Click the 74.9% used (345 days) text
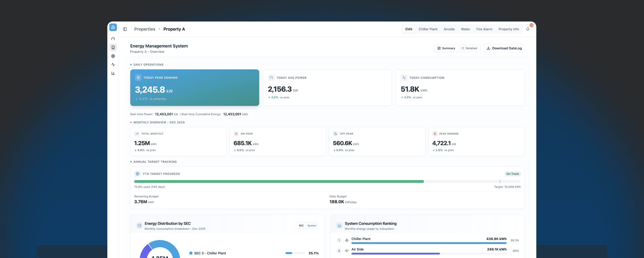The height and width of the screenshot is (258, 644). pos(150,187)
